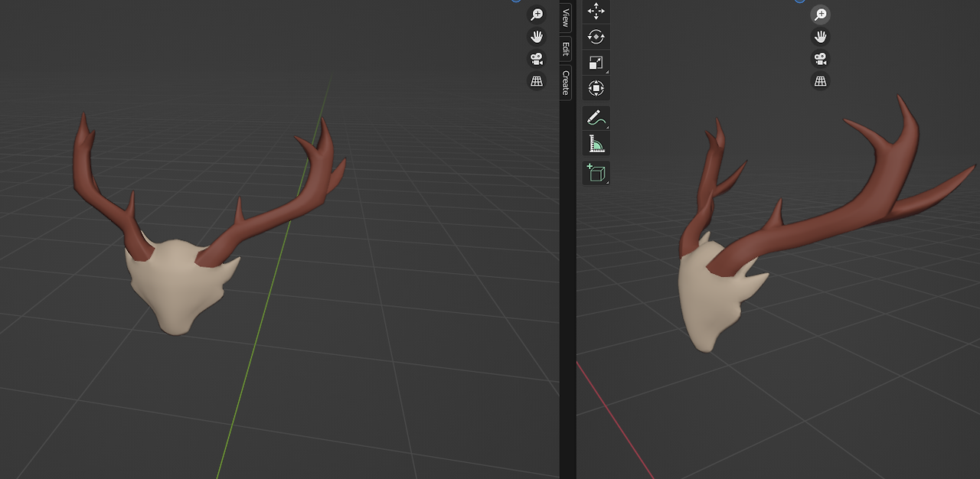
Task: Click zoom magnifier in right viewport
Action: [x=820, y=15]
